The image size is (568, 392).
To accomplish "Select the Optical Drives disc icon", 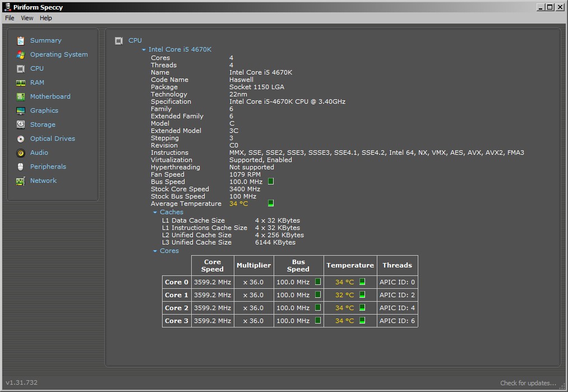I will tap(21, 139).
